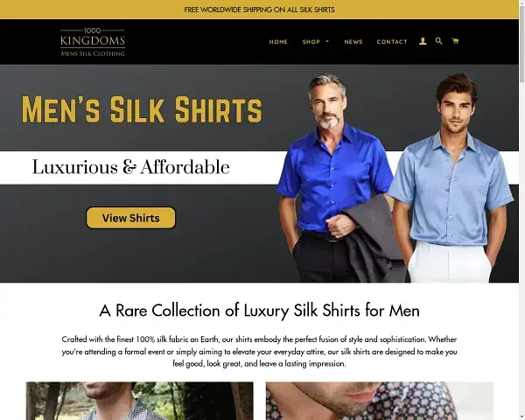Open the Shop menu item
Image resolution: width=525 pixels, height=420 pixels.
[311, 42]
